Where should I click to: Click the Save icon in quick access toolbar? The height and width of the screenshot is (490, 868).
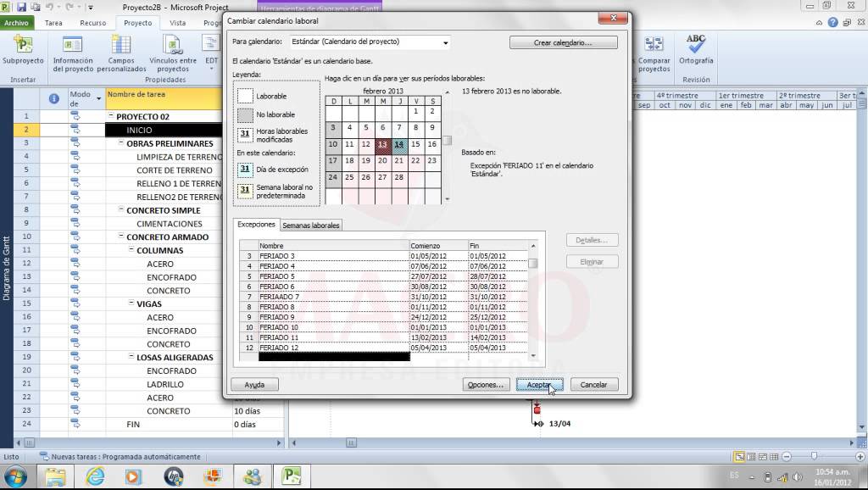(x=21, y=7)
